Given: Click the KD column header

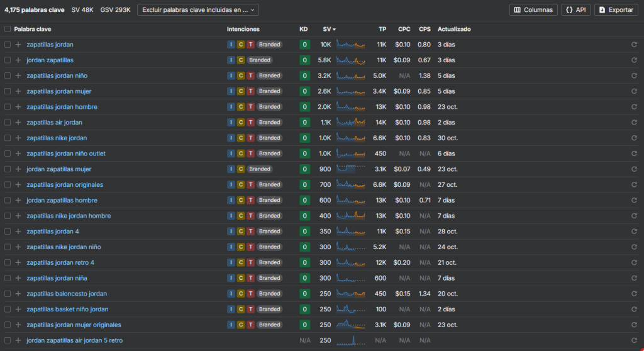Looking at the screenshot, I should (304, 30).
